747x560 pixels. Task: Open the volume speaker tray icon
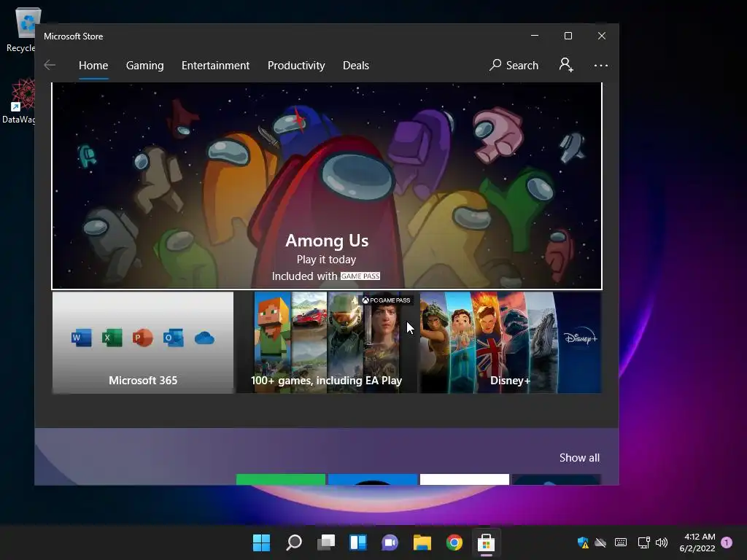[662, 542]
